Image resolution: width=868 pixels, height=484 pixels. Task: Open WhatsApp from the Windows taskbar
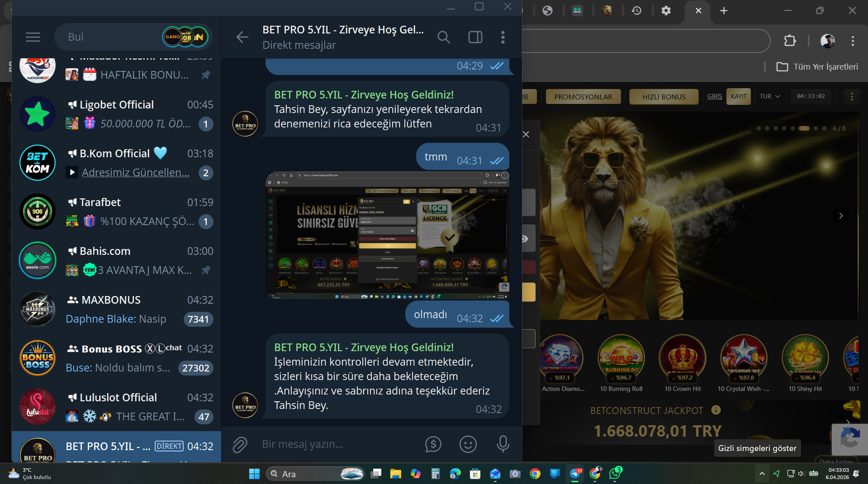(615, 473)
